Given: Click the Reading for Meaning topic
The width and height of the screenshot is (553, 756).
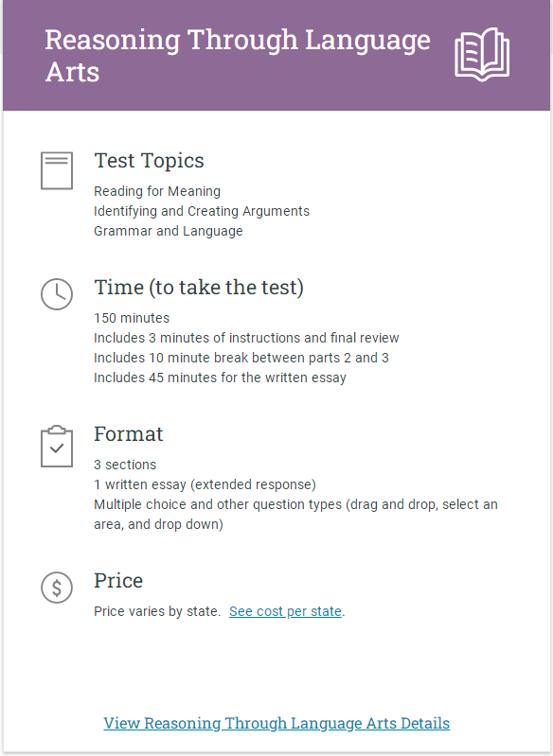Looking at the screenshot, I should pos(157,191).
